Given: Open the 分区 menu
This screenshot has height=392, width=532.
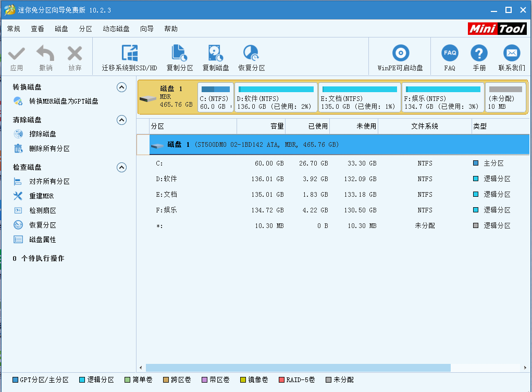Looking at the screenshot, I should [x=85, y=29].
